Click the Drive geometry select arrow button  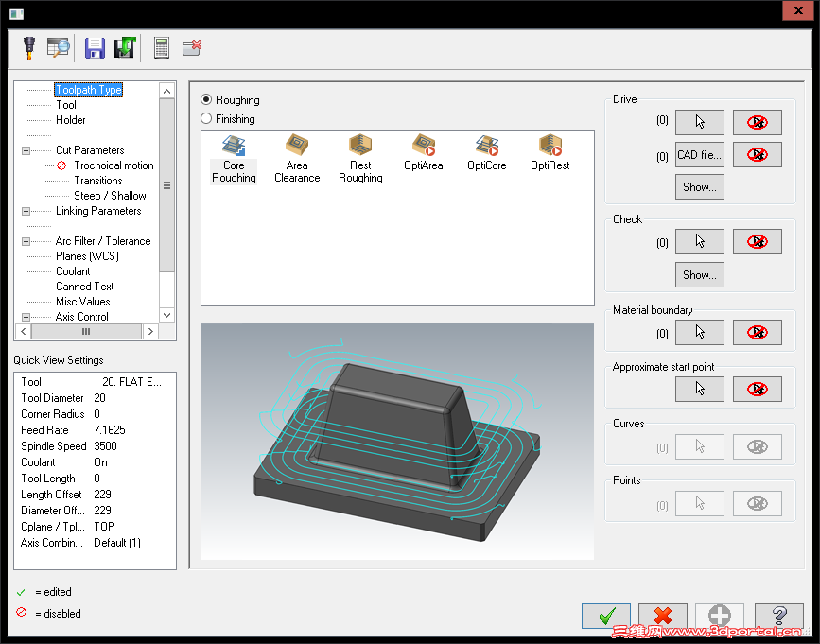[x=700, y=122]
